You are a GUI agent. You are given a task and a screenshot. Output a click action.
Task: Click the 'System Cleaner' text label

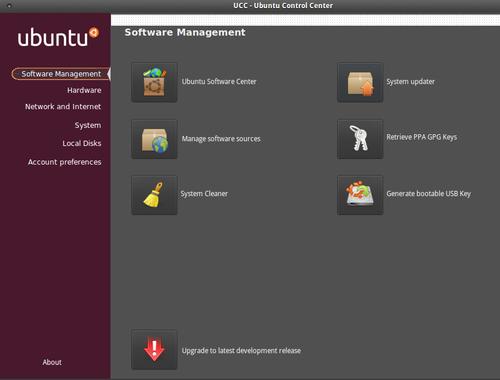pos(204,194)
